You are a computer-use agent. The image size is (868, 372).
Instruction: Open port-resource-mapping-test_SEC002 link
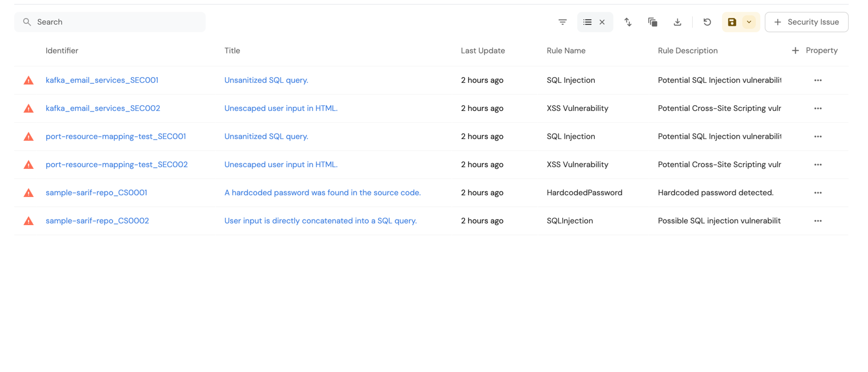pyautogui.click(x=117, y=165)
